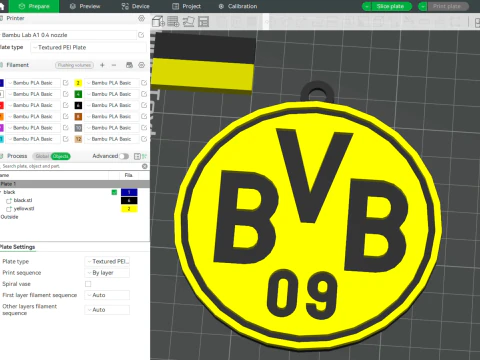Click the Print plate button
Screen dimensions: 480x360
coord(447,6)
